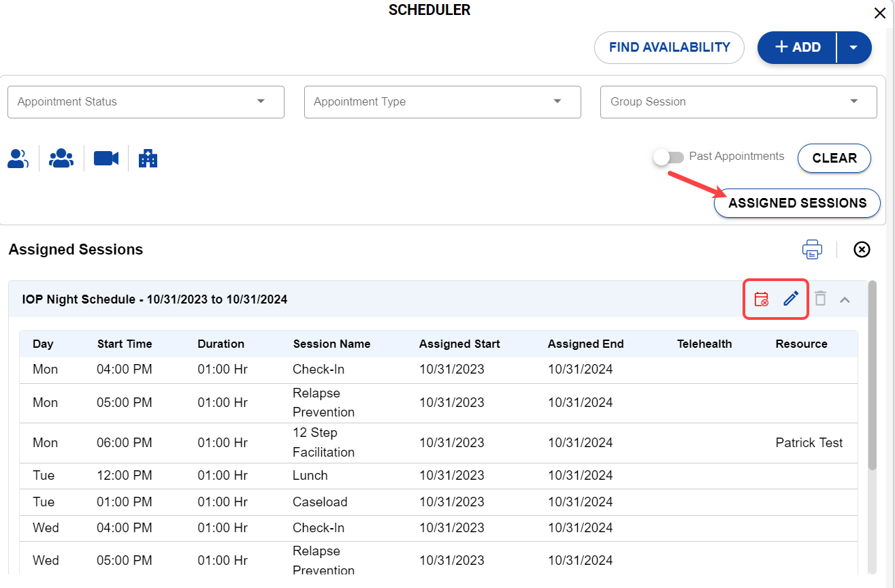Click the group appointments icon
This screenshot has width=895, height=588.
pos(61,159)
